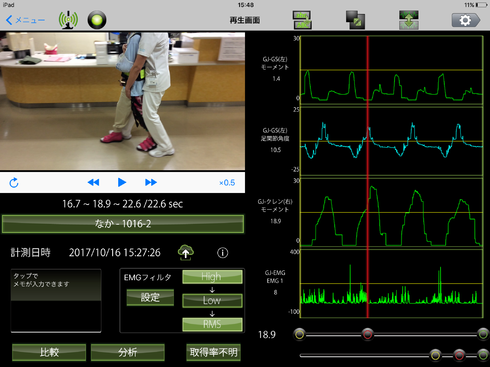490x367 pixels.
Task: Go back to メニュー
Action: click(25, 20)
